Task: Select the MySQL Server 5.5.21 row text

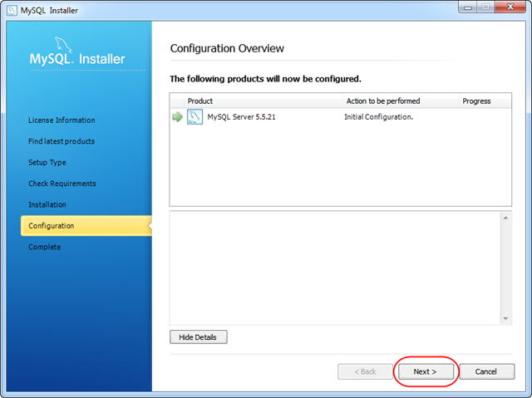Action: (x=241, y=117)
